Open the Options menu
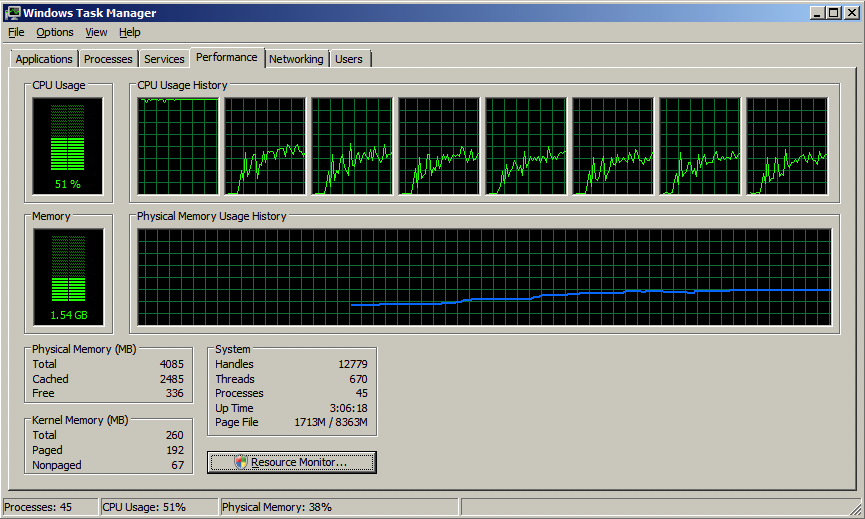Image resolution: width=865 pixels, height=519 pixels. (x=55, y=33)
